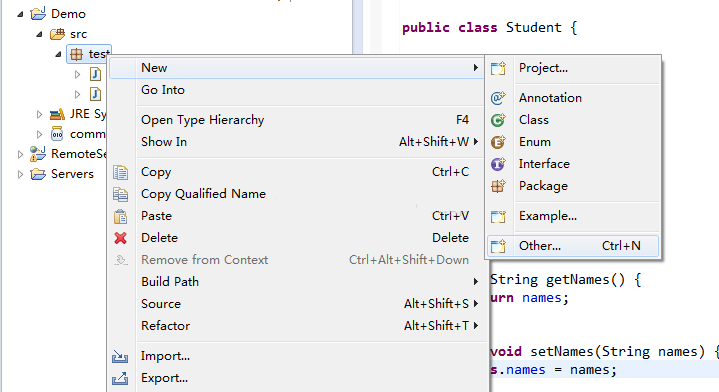Click the red Delete cross icon
The width and height of the screenshot is (719, 392).
pyautogui.click(x=121, y=238)
